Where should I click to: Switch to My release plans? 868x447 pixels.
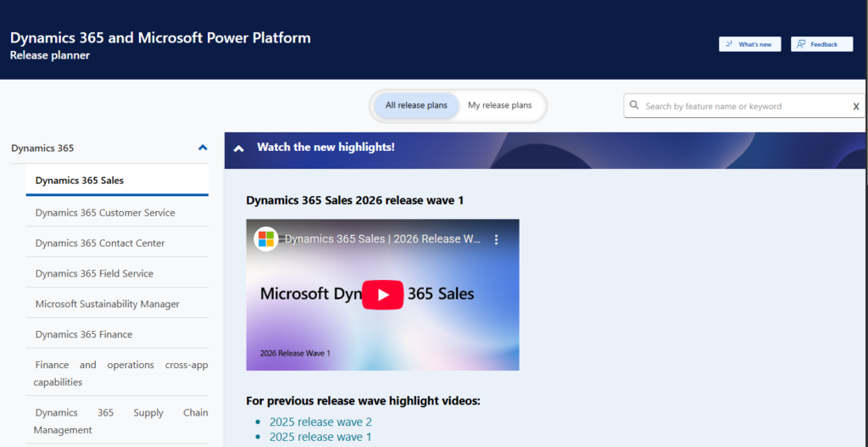[500, 106]
